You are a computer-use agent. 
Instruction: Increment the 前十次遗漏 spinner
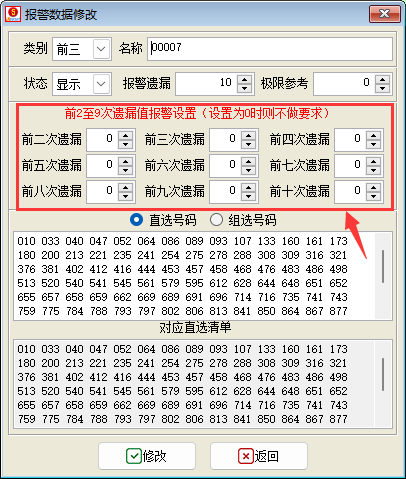[373, 188]
